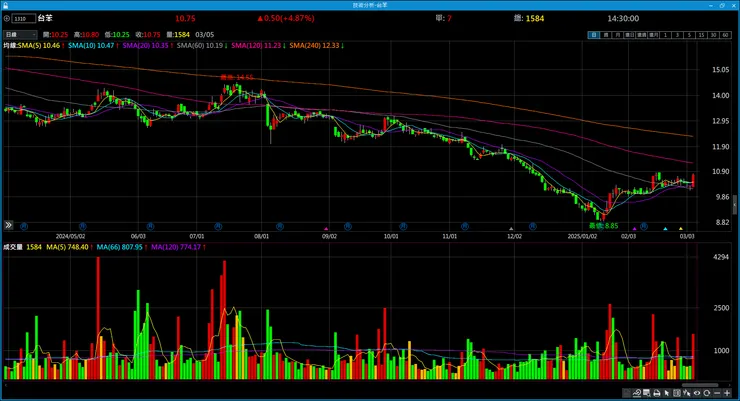This screenshot has height=401, width=740.
Task: Click the stock code input field 1310
Action: click(x=24, y=18)
